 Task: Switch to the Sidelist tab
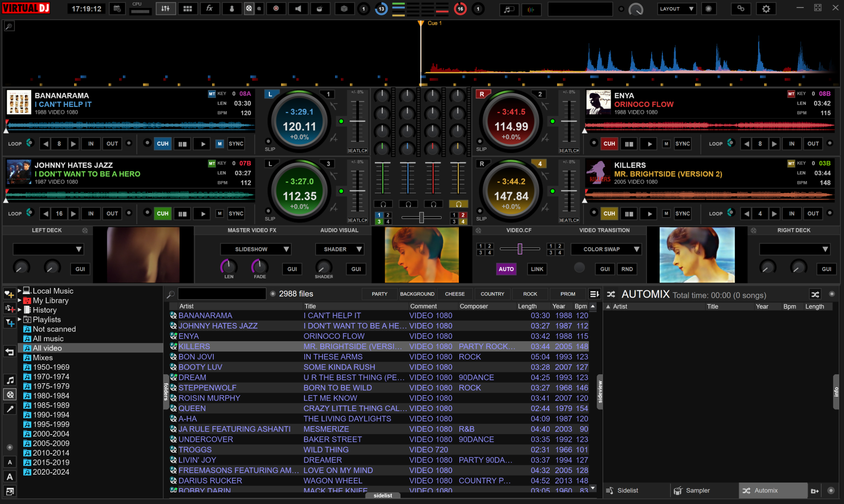tap(637, 490)
